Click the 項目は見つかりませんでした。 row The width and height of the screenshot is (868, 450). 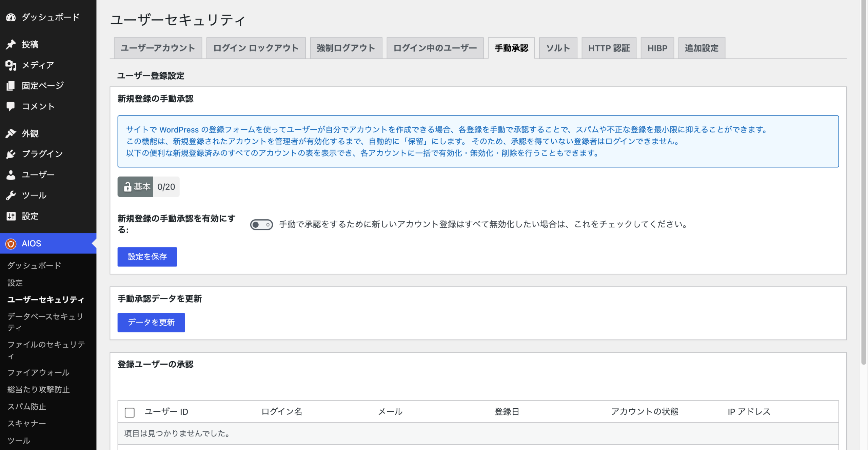478,434
